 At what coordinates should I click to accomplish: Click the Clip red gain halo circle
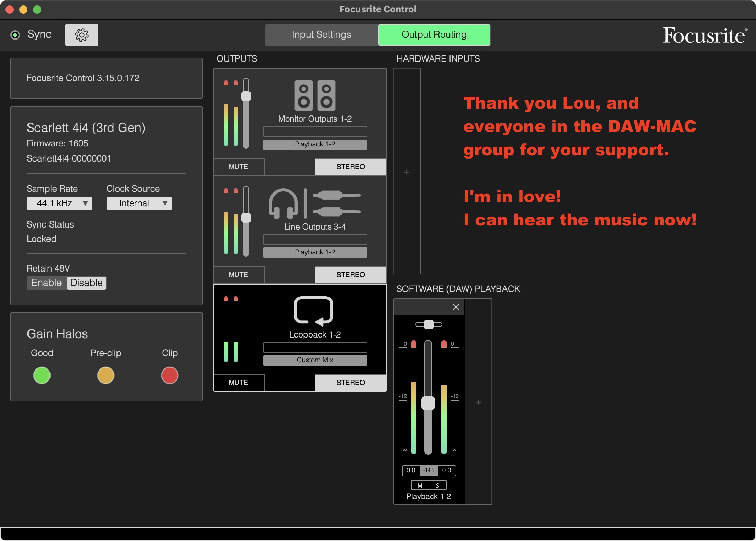169,375
